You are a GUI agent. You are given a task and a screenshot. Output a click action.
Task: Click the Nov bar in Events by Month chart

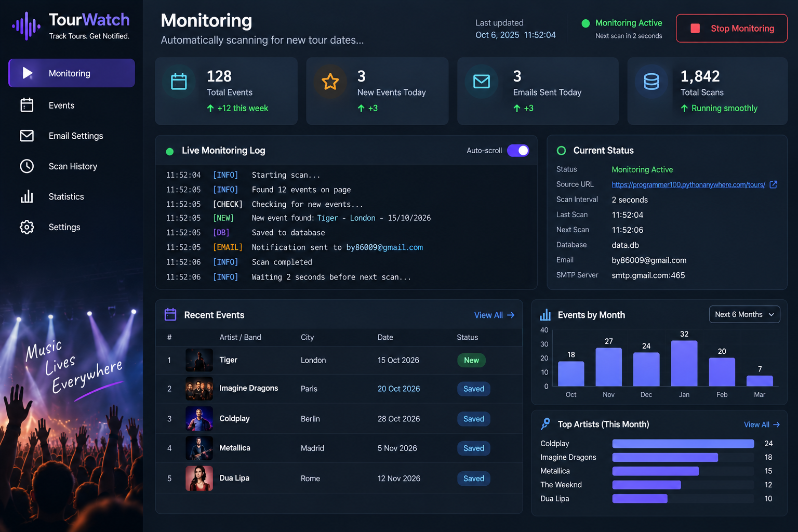tap(609, 367)
